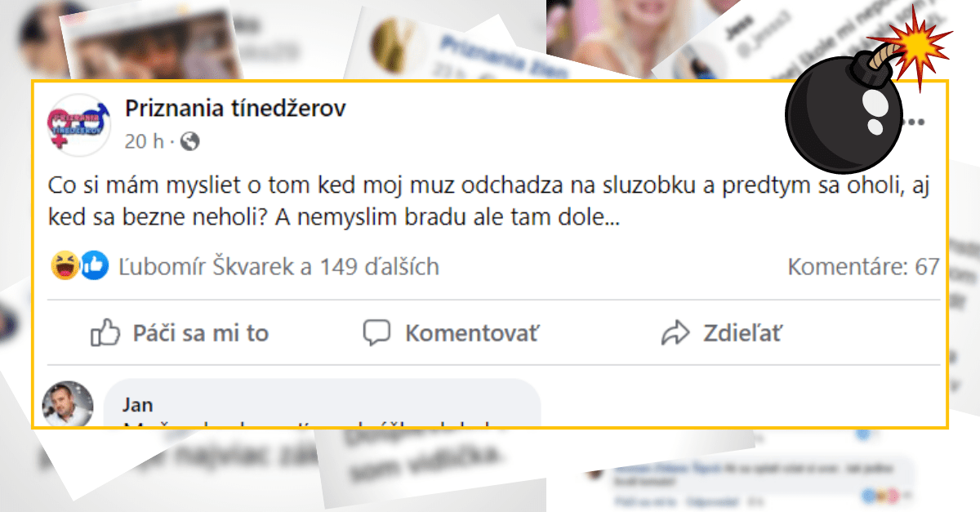Click the Zdieľať share arrow icon
The width and height of the screenshot is (980, 512).
[676, 332]
